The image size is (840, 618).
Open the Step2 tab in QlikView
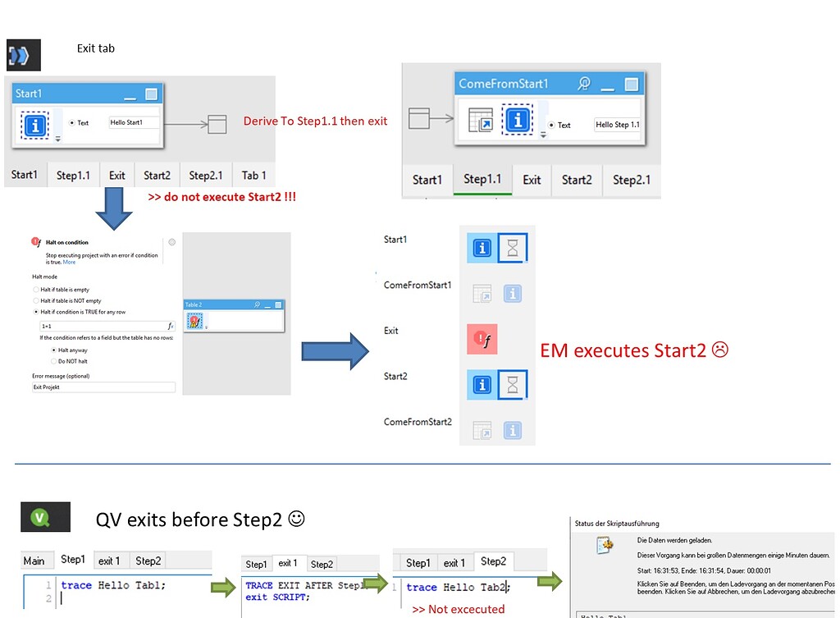tap(493, 561)
